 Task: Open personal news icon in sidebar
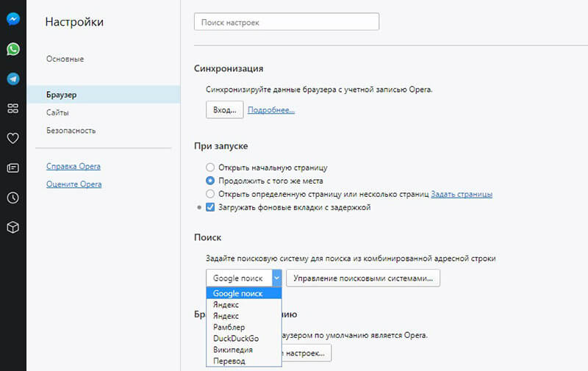(x=13, y=168)
